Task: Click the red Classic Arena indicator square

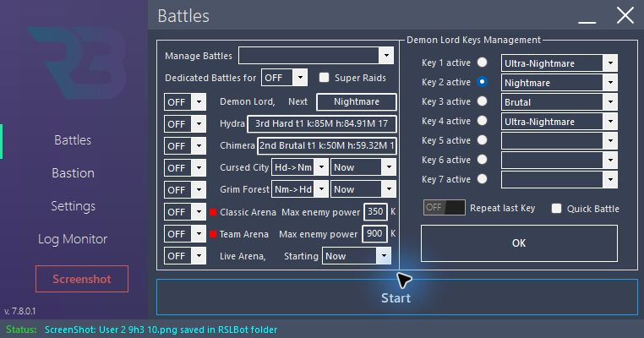Action: coord(213,212)
